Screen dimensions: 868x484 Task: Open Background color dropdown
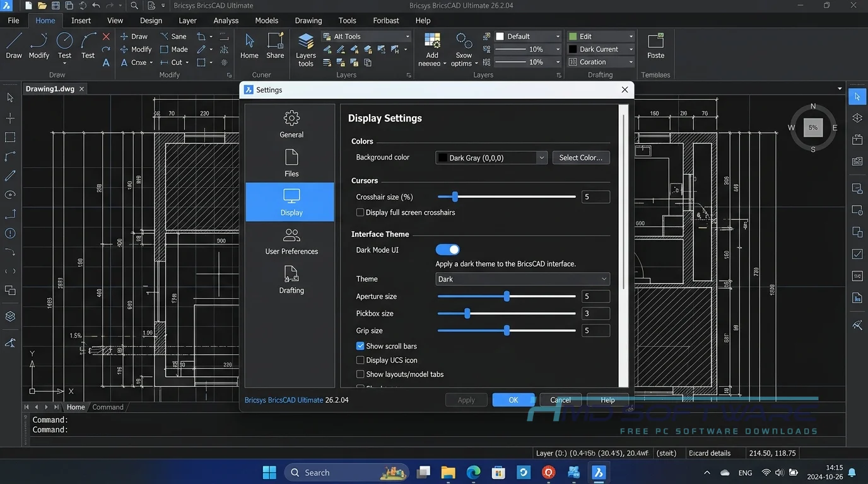(491, 158)
